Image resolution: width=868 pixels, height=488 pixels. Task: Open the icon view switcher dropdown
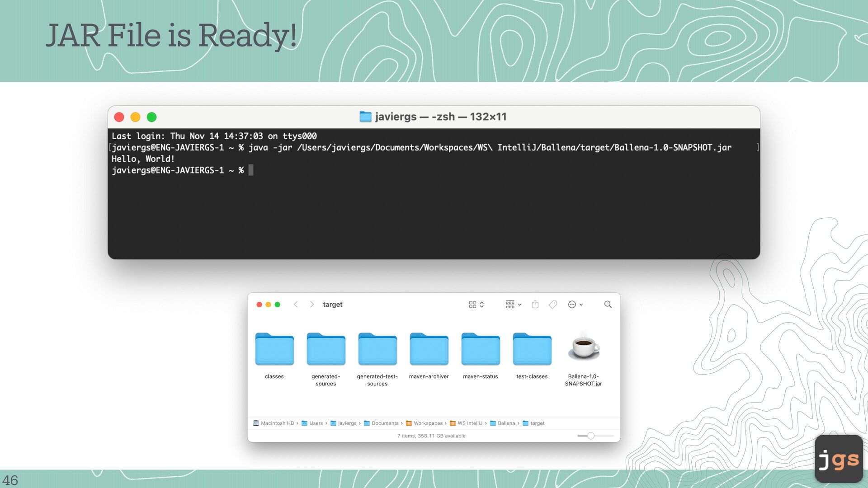coord(476,305)
